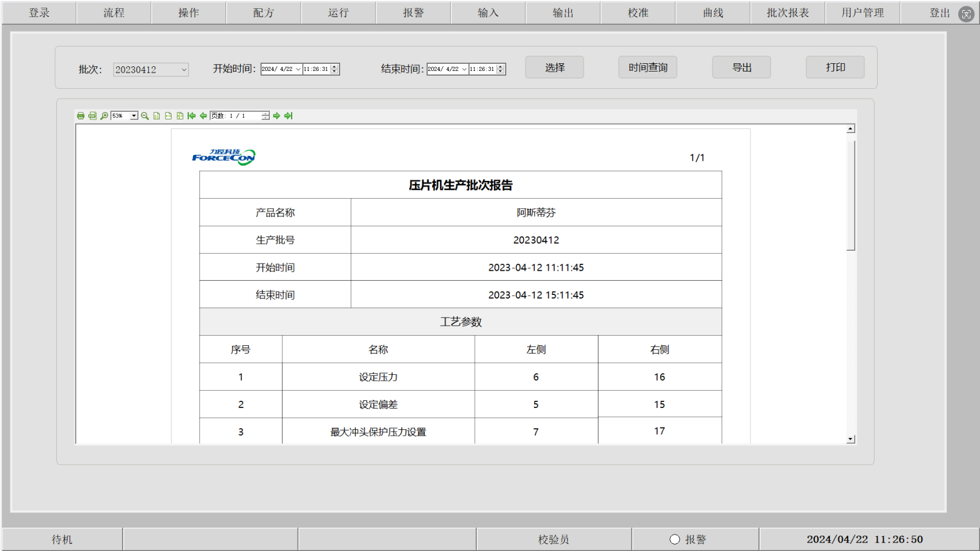The image size is (980, 551).
Task: Click the export to PDF icon
Action: pyautogui.click(x=92, y=116)
